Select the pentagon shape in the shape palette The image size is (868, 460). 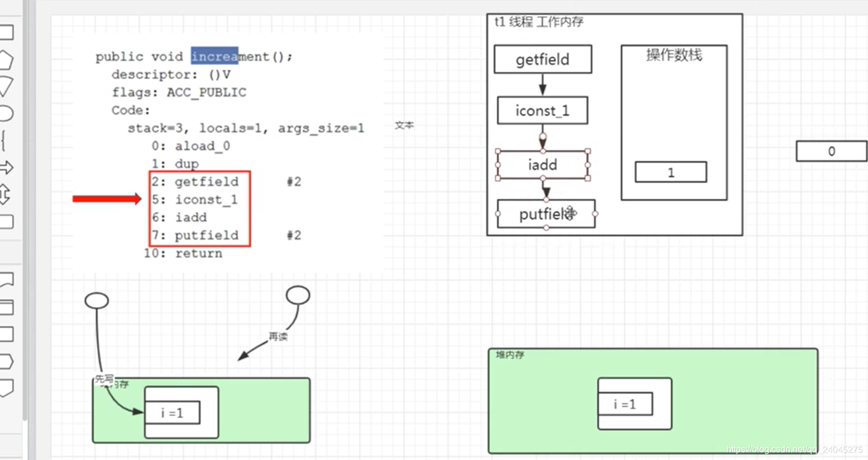[x=6, y=60]
